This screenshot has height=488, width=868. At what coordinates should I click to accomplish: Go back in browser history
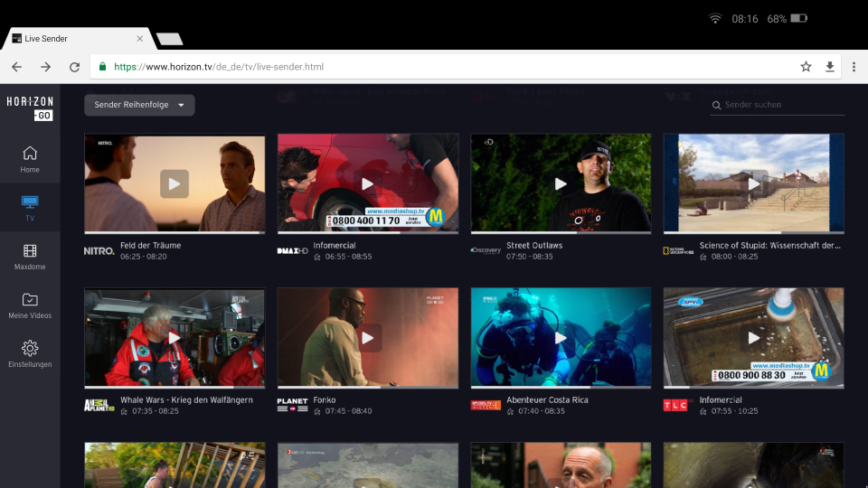[16, 67]
